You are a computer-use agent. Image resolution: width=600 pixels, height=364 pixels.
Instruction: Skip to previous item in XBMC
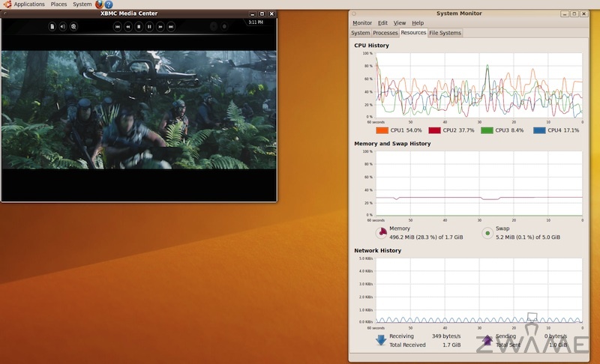(118, 26)
